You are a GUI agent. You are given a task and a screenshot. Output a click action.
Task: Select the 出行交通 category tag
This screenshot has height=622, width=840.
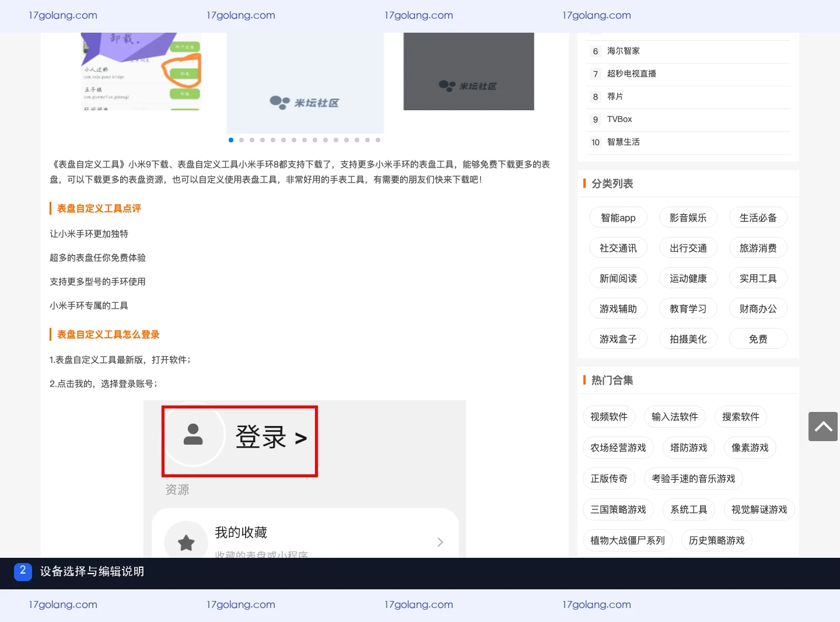pyautogui.click(x=688, y=248)
